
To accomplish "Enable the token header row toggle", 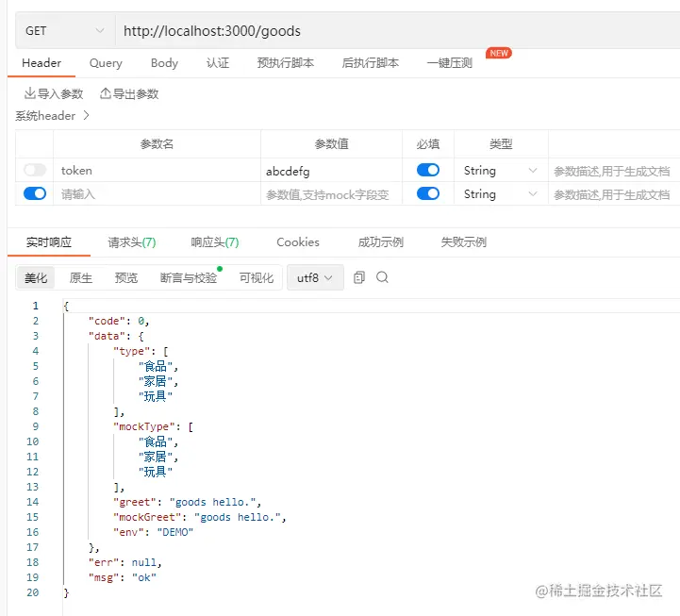I will point(35,170).
